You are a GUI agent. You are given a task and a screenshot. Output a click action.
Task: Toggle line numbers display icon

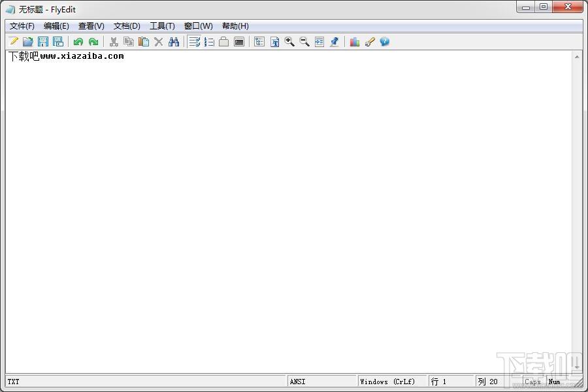[209, 42]
